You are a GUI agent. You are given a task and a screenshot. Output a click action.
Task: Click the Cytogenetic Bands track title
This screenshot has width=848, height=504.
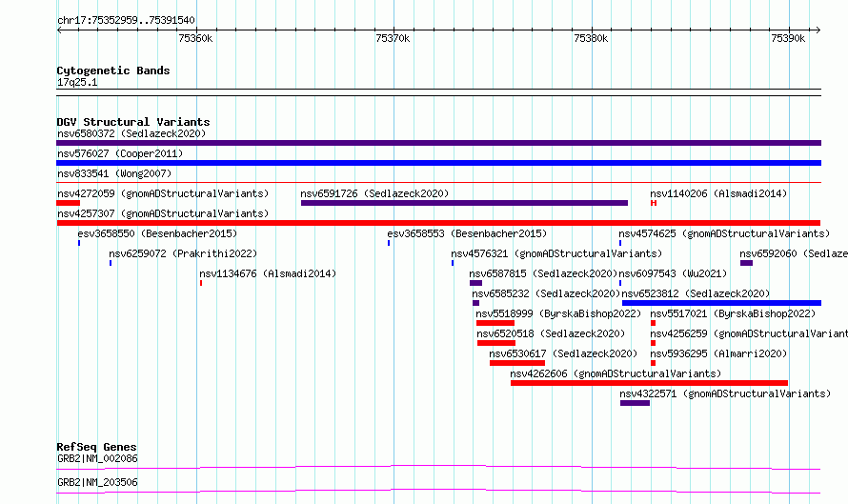click(x=113, y=71)
